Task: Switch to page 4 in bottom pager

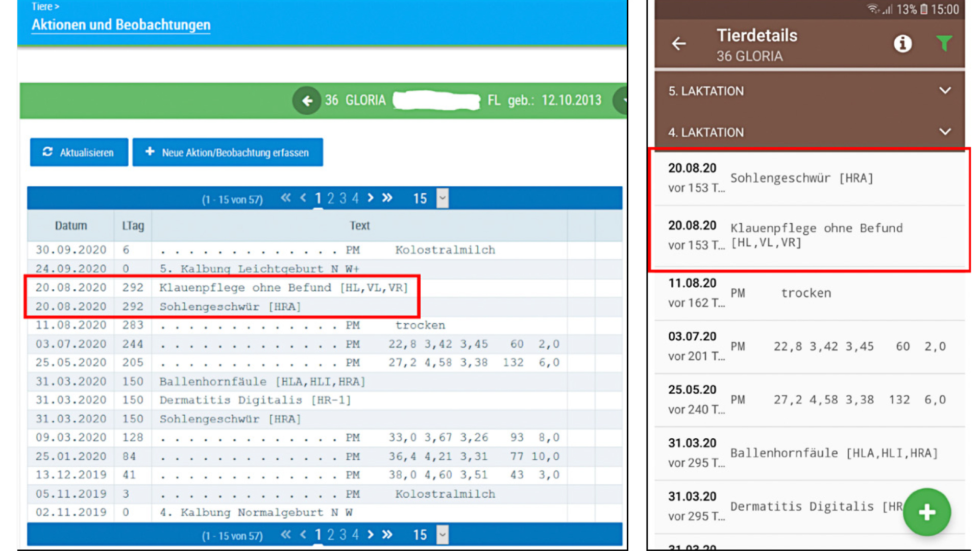Action: 355,535
